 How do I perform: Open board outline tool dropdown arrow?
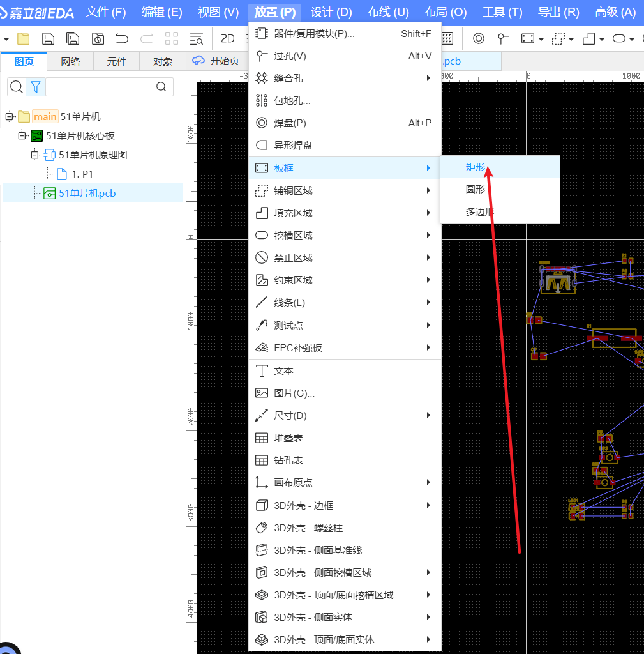point(541,39)
